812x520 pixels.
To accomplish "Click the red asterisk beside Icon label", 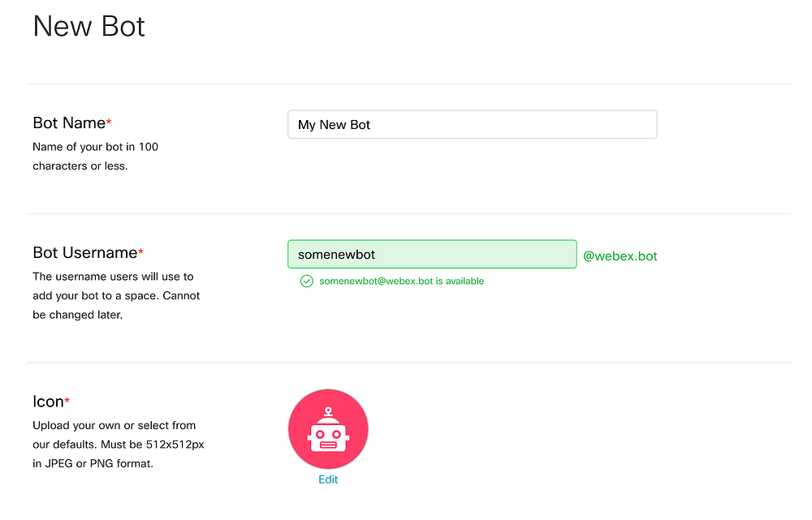I will 67,401.
